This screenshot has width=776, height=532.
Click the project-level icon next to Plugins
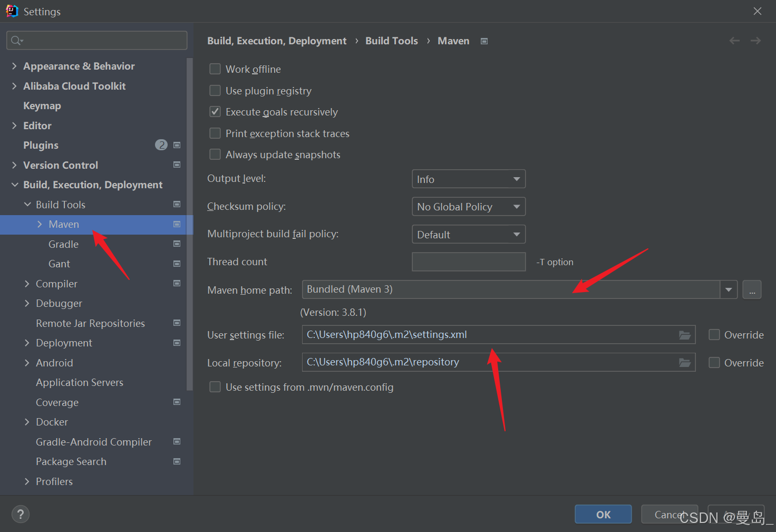coord(177,145)
